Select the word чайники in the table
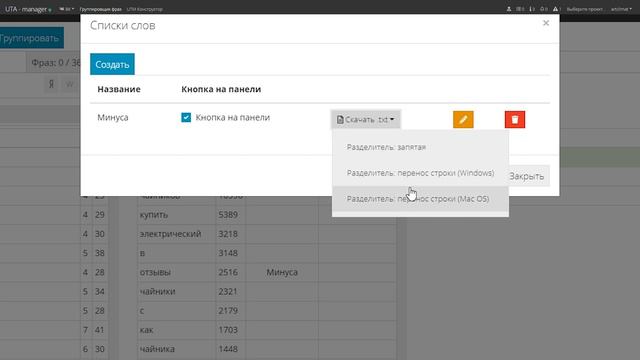 158,291
